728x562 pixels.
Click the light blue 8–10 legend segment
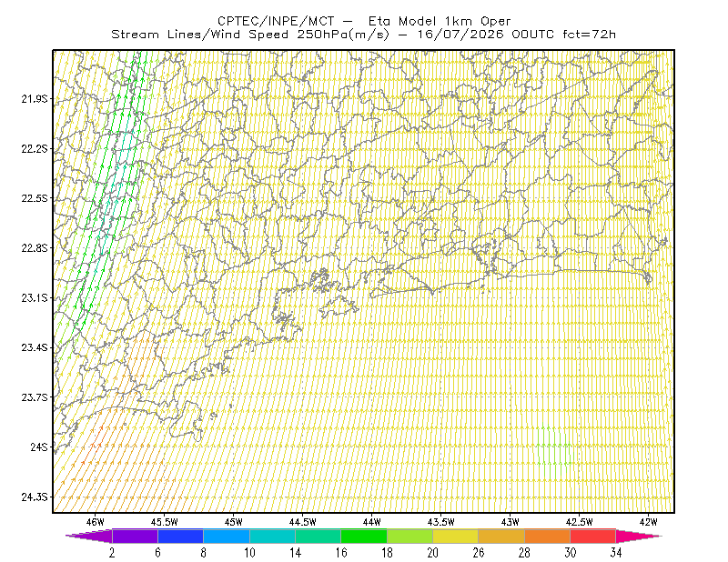[x=227, y=536]
